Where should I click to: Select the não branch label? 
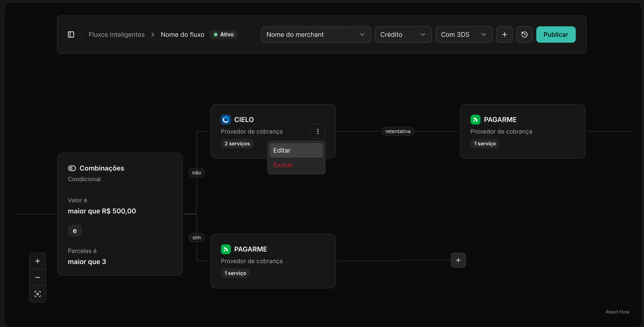pos(197,173)
